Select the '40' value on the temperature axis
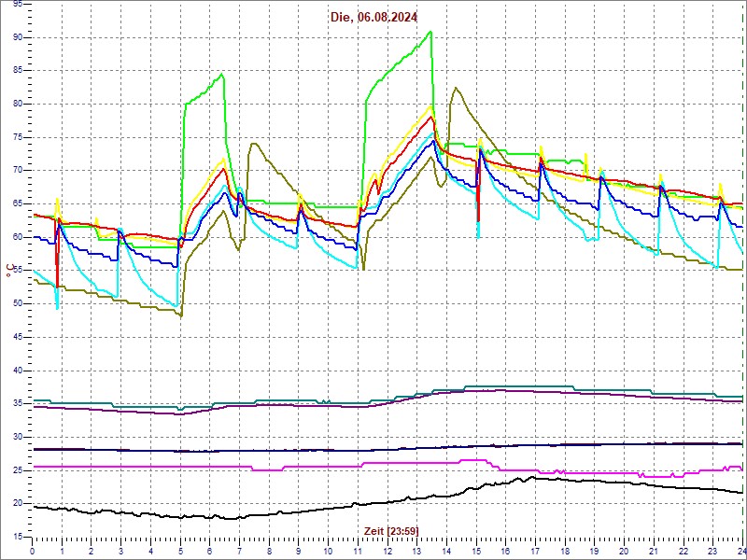This screenshot has height=560, width=747. pyautogui.click(x=18, y=371)
